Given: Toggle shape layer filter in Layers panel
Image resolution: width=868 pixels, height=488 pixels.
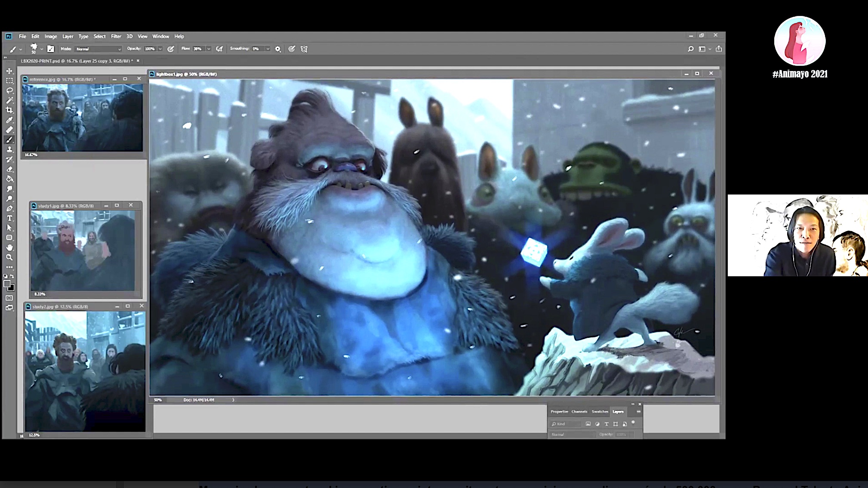Looking at the screenshot, I should tap(616, 424).
